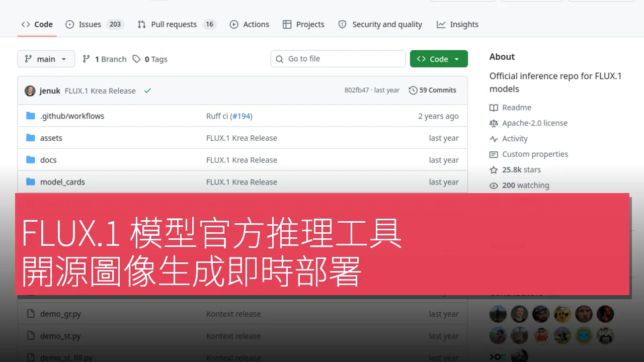644x362 pixels.
Task: Open the Ruff ci commit message
Action: tap(217, 116)
